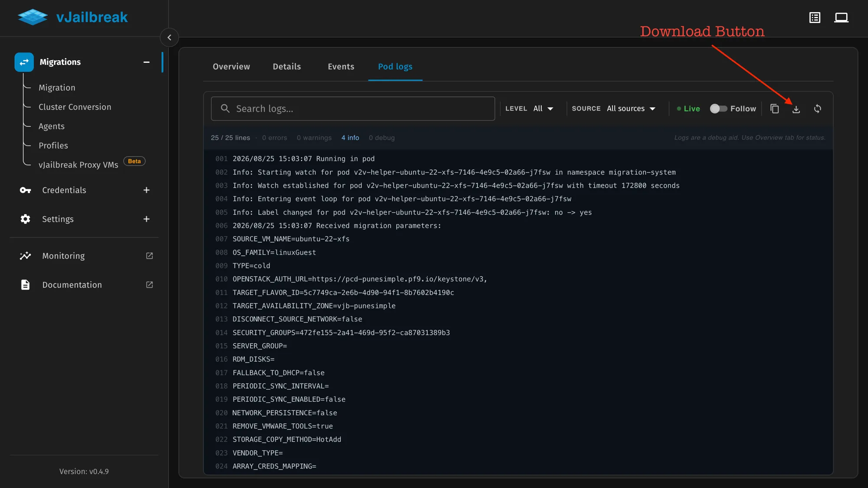Click the Live status indicator
868x488 pixels.
coord(688,109)
